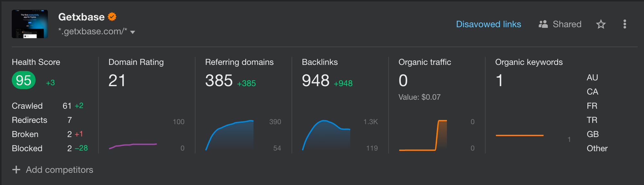Screen dimensions: 644x185
Task: Click the Broken count 2
Action: [x=70, y=134]
